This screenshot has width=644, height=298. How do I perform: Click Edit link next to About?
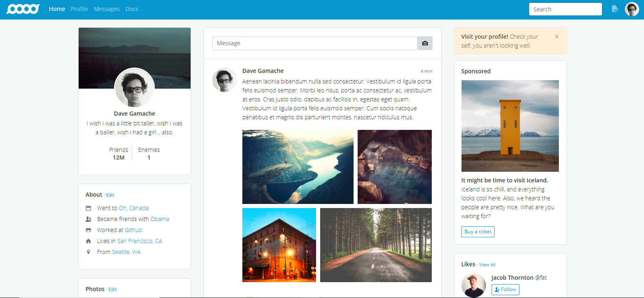pyautogui.click(x=110, y=195)
